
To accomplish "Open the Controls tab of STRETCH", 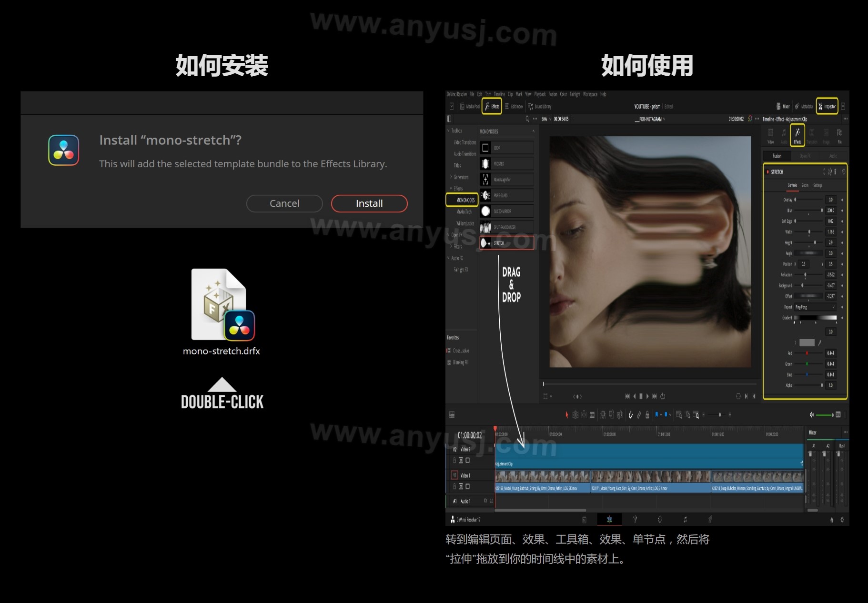I will click(792, 185).
